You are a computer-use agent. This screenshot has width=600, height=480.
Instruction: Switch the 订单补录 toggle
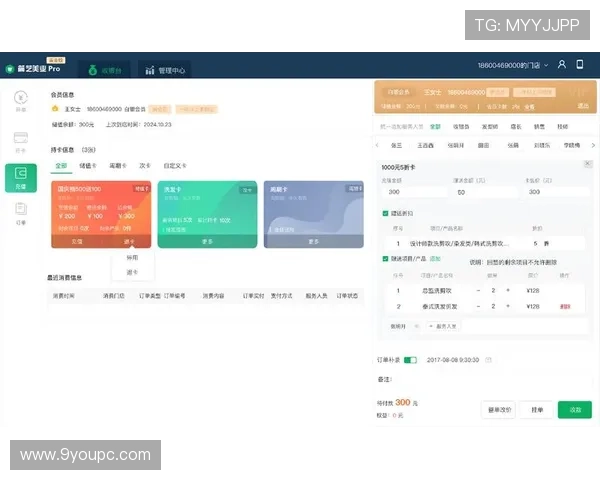(410, 360)
